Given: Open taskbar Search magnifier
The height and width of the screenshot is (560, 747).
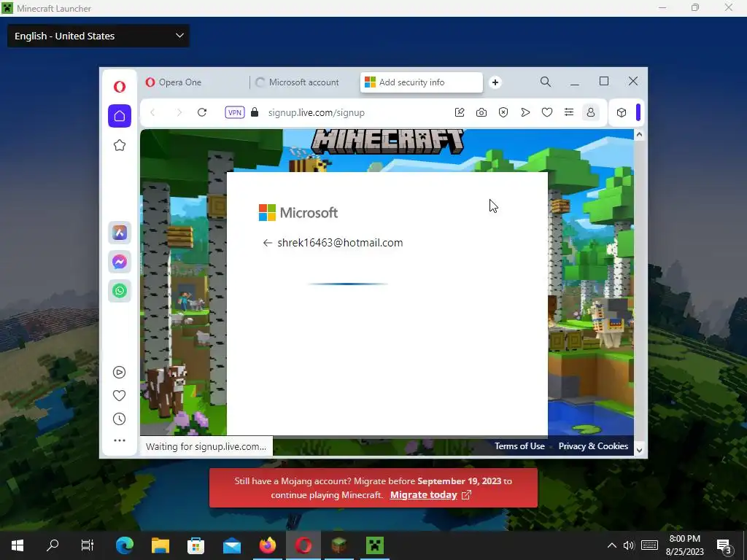Looking at the screenshot, I should click(x=53, y=545).
